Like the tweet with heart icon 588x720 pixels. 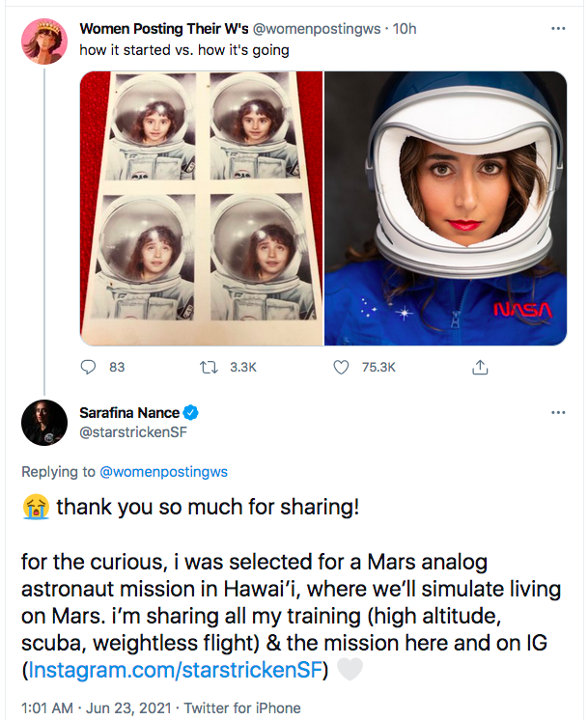(x=340, y=368)
